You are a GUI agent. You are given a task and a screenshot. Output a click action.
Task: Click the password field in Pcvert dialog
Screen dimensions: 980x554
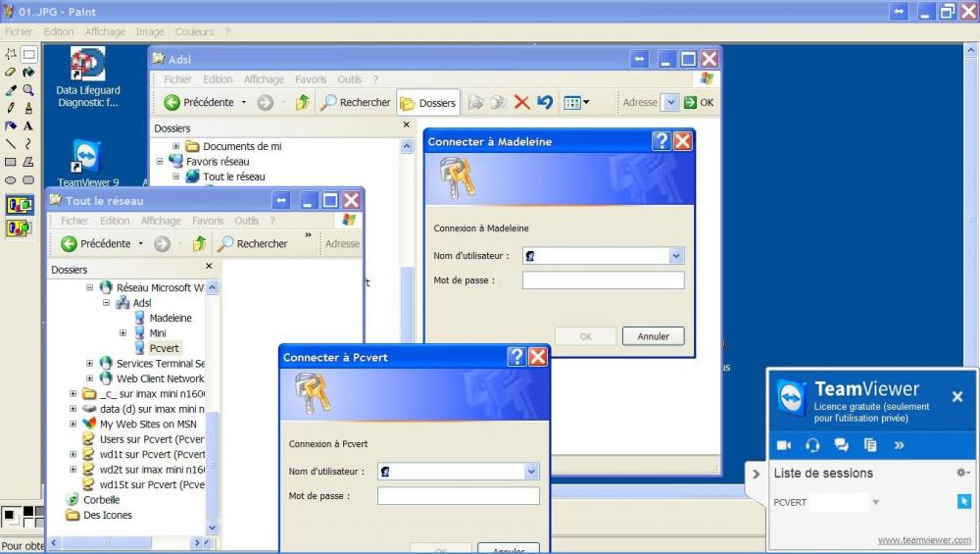[458, 496]
